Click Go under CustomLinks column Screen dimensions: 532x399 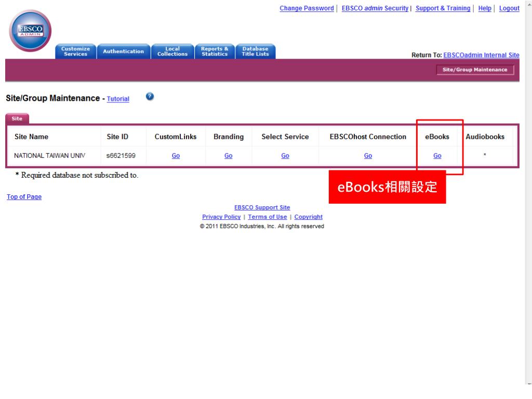176,156
